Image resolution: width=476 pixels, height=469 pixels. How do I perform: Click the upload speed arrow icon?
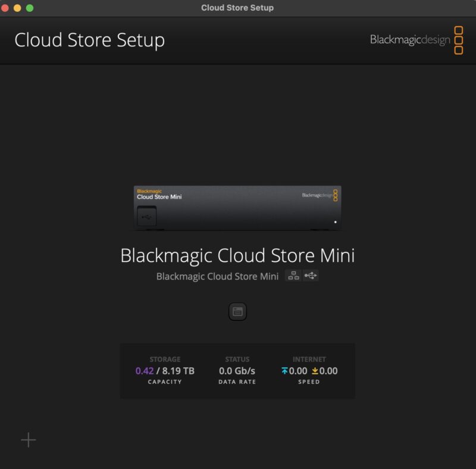pyautogui.click(x=286, y=371)
